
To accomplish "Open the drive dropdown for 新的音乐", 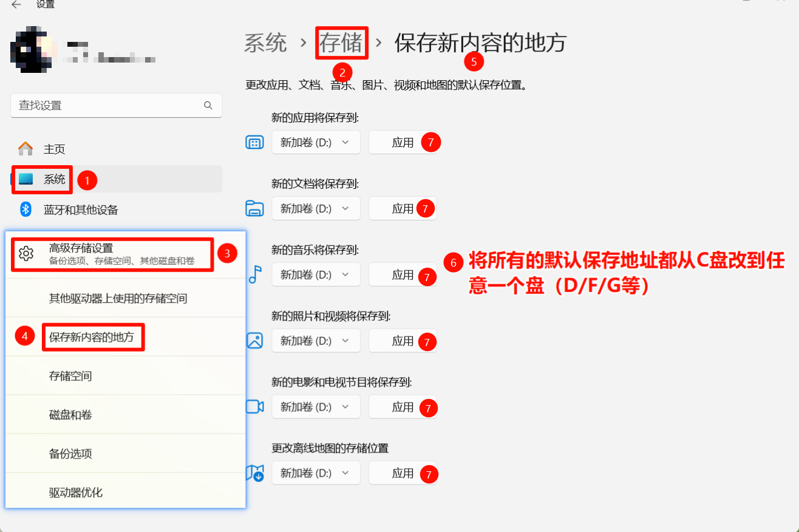I will 316,275.
